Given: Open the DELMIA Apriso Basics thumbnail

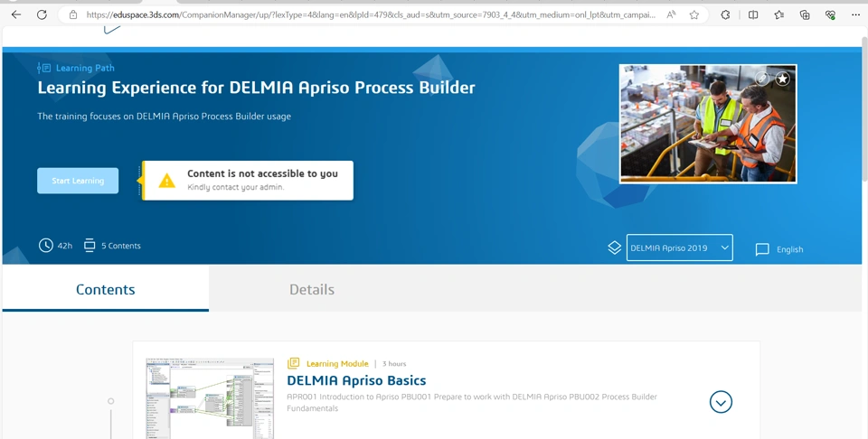Looking at the screenshot, I should pyautogui.click(x=210, y=398).
